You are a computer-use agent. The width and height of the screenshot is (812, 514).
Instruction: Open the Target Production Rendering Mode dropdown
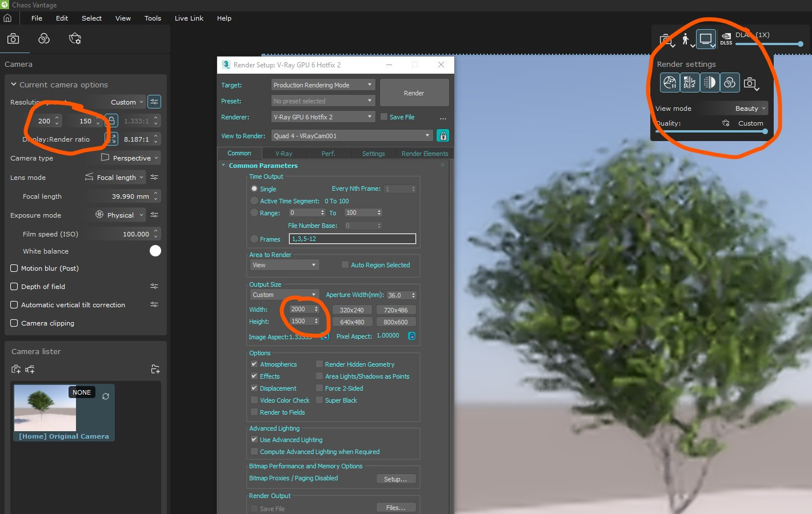click(x=323, y=85)
